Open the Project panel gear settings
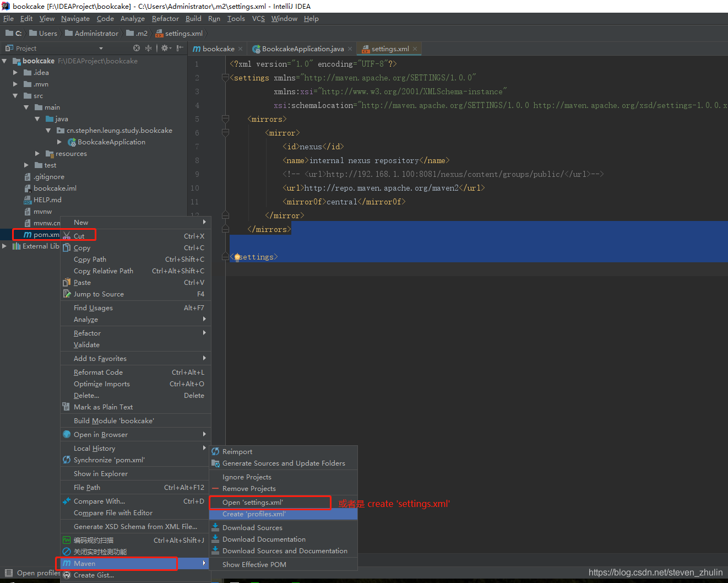 tap(165, 48)
